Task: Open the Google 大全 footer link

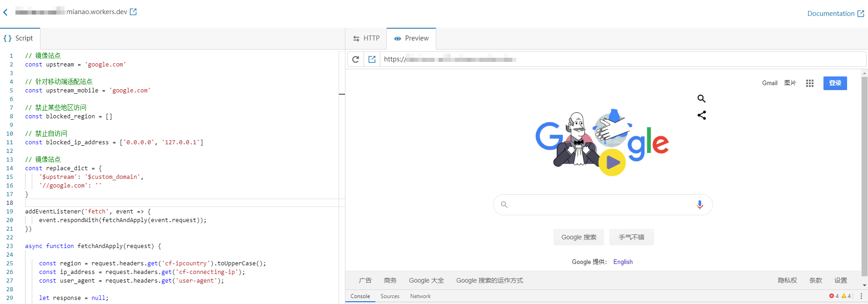Action: pos(426,280)
